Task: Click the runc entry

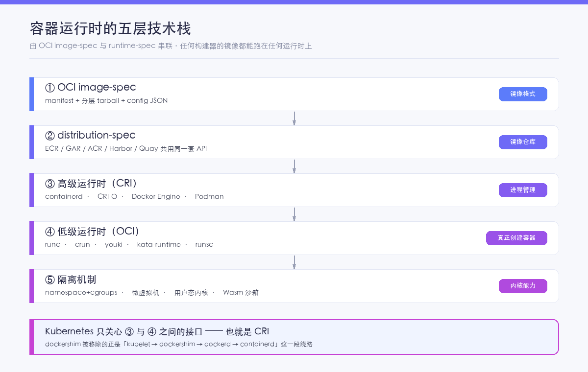Action: coord(52,244)
